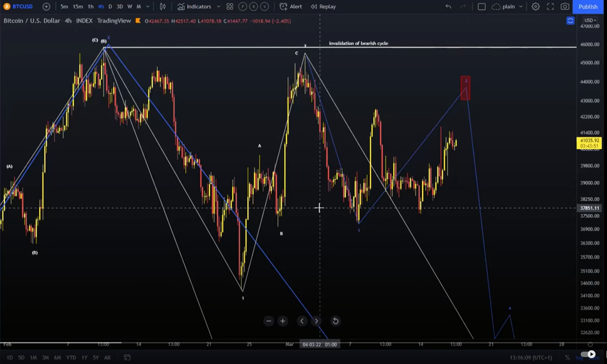Set the date range to 5D

point(22,358)
